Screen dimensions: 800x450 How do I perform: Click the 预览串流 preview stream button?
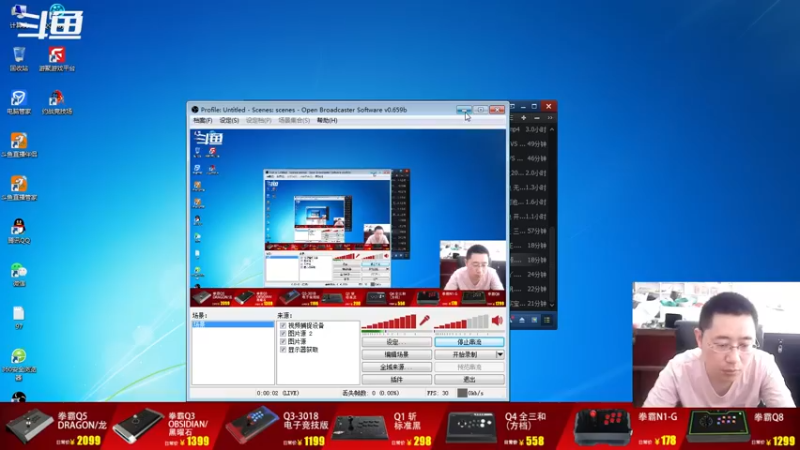point(469,367)
